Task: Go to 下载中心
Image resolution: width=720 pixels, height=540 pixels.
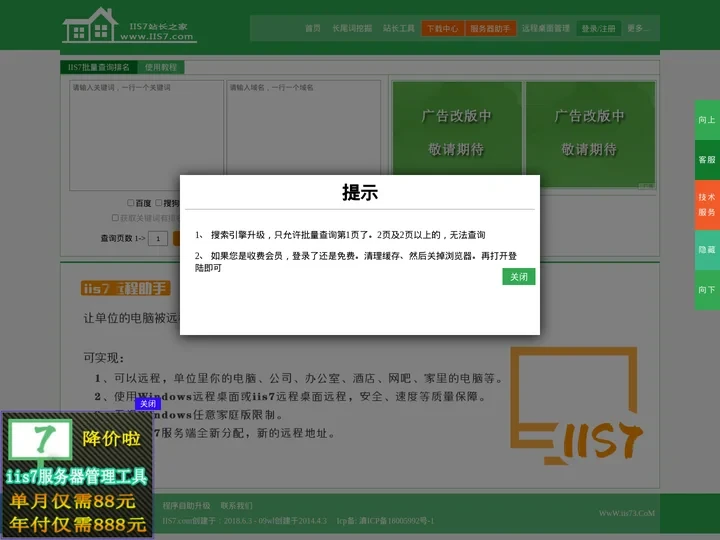Action: (443, 28)
